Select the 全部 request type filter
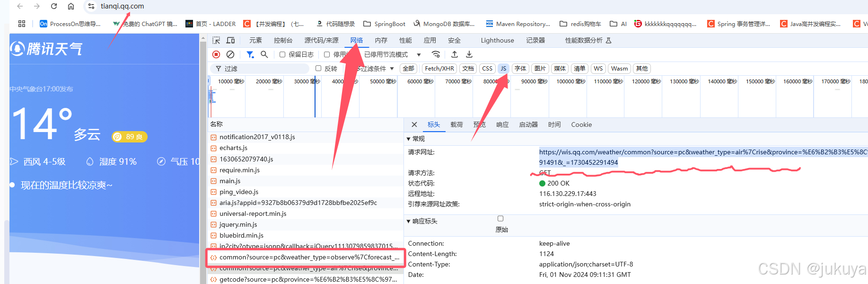Viewport: 868px width, 284px height. [x=409, y=69]
